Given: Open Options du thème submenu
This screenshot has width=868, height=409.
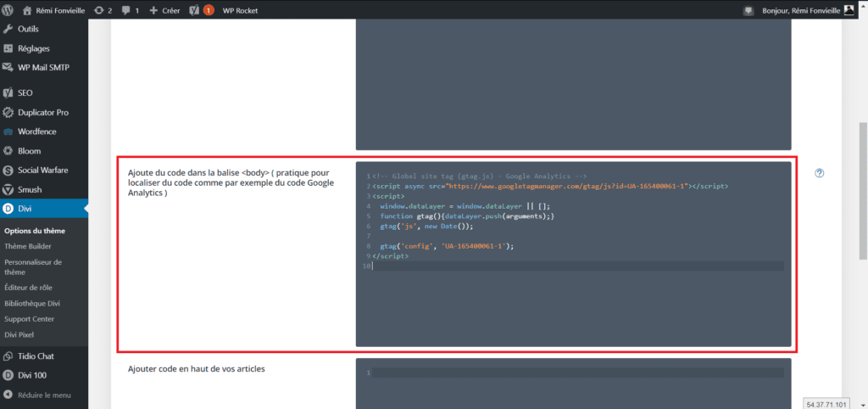Looking at the screenshot, I should point(34,231).
